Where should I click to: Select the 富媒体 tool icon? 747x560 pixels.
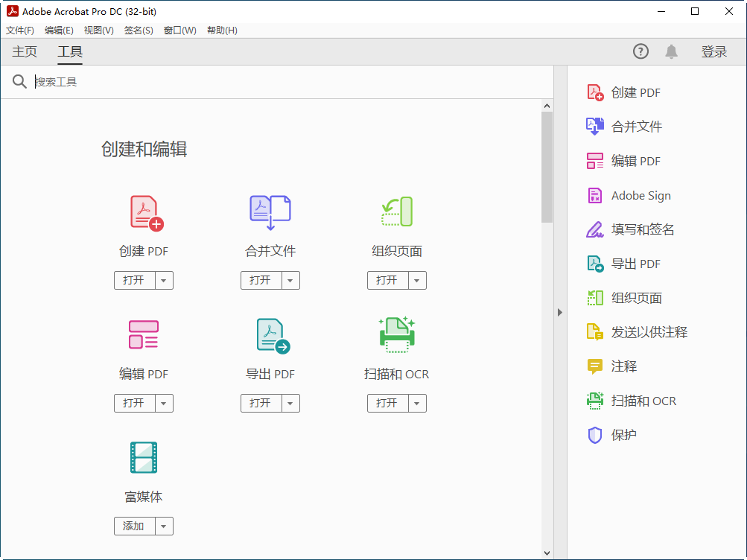143,457
